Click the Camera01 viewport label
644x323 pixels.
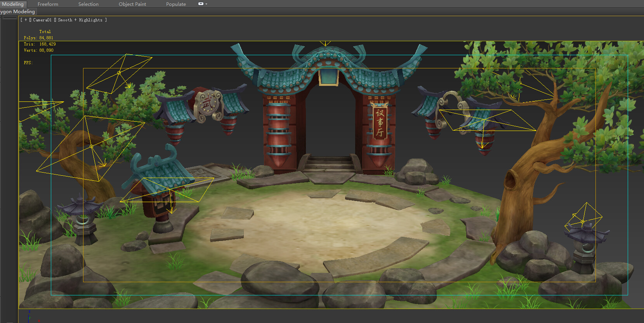[x=42, y=20]
